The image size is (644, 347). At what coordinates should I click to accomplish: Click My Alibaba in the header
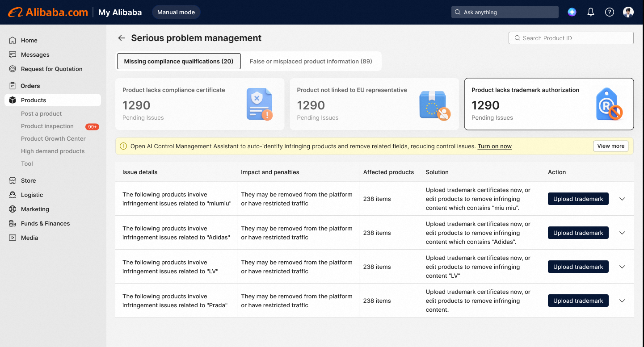[120, 12]
